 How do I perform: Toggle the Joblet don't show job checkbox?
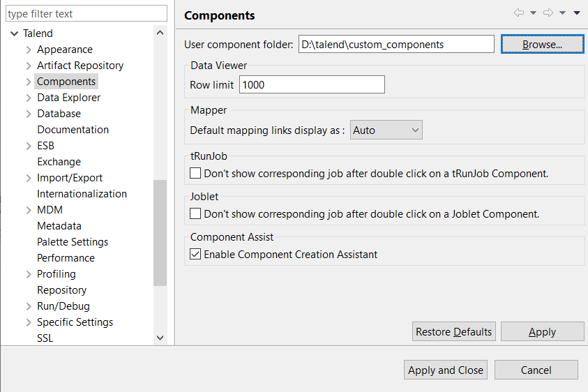195,213
